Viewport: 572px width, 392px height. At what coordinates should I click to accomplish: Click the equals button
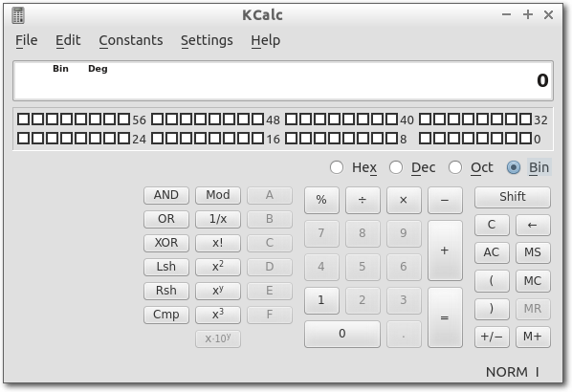[445, 317]
